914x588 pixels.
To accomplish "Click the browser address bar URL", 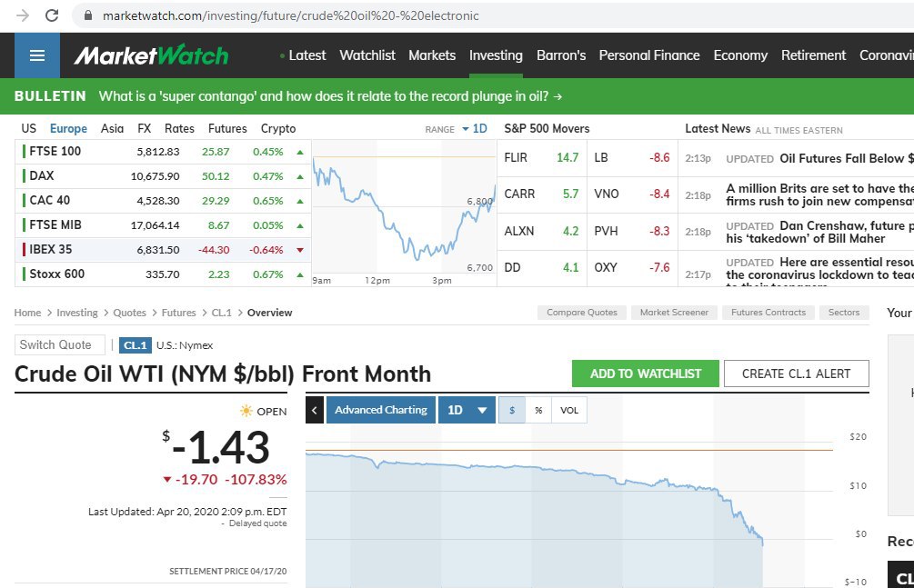I will (x=291, y=15).
